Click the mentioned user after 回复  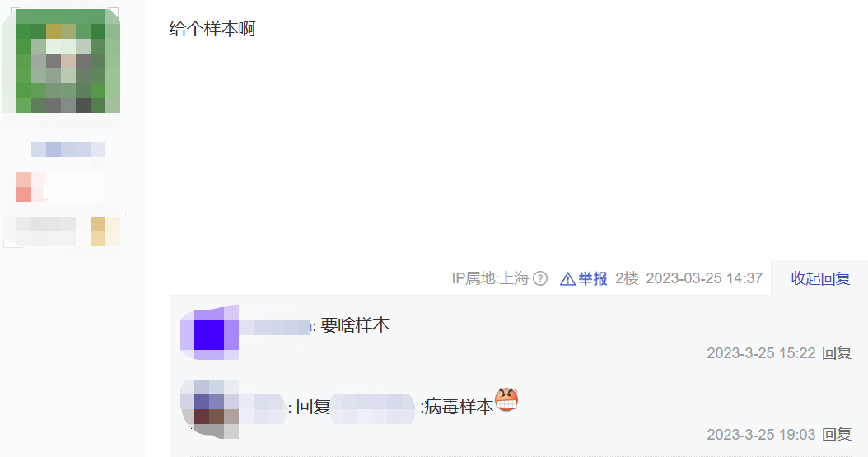pos(373,409)
